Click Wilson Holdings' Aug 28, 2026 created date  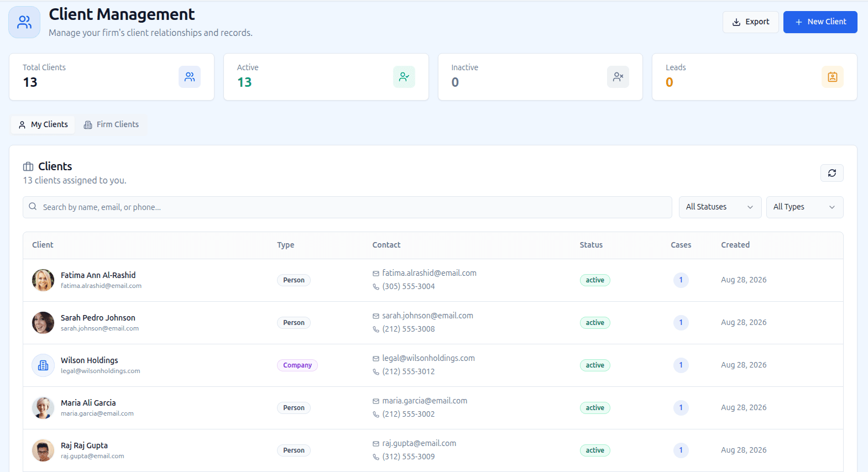744,365
